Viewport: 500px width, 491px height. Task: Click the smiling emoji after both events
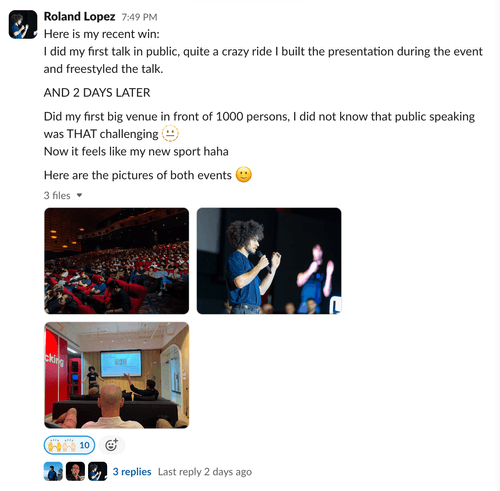tap(244, 175)
